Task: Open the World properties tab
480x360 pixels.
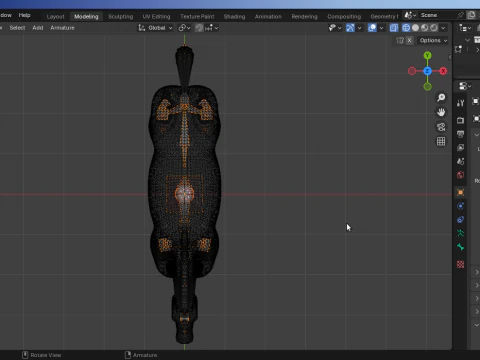Action: pyautogui.click(x=460, y=175)
